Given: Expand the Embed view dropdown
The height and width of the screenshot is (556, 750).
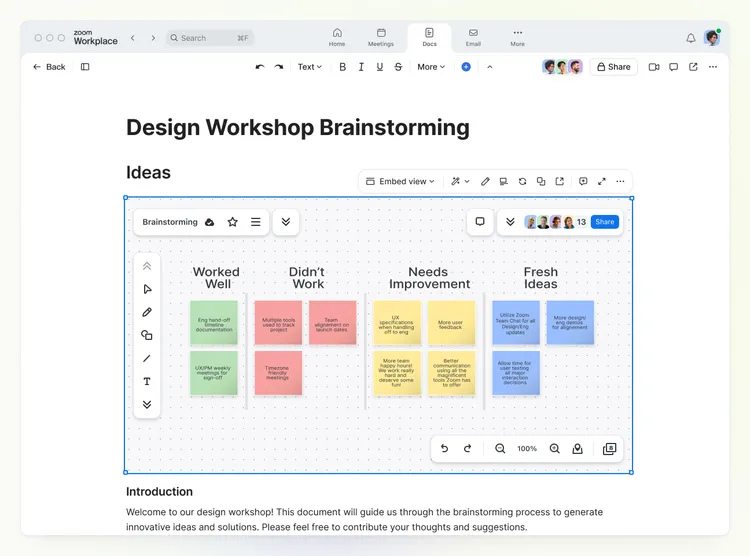Looking at the screenshot, I should (400, 181).
